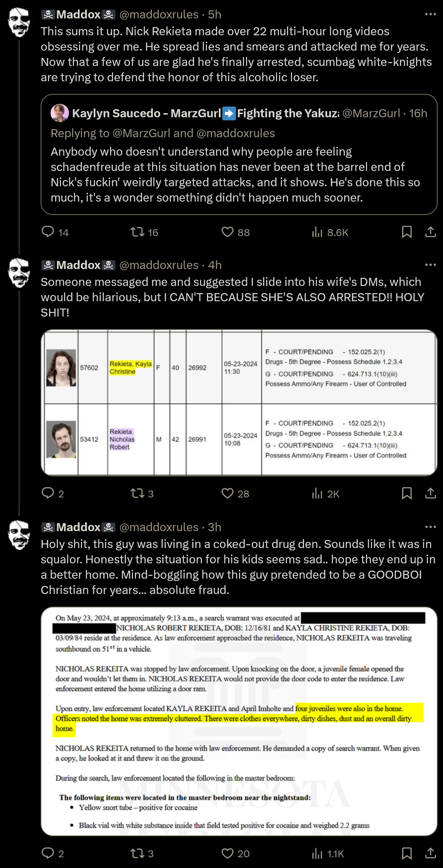
Task: Open the search warrant document image
Action: click(239, 721)
